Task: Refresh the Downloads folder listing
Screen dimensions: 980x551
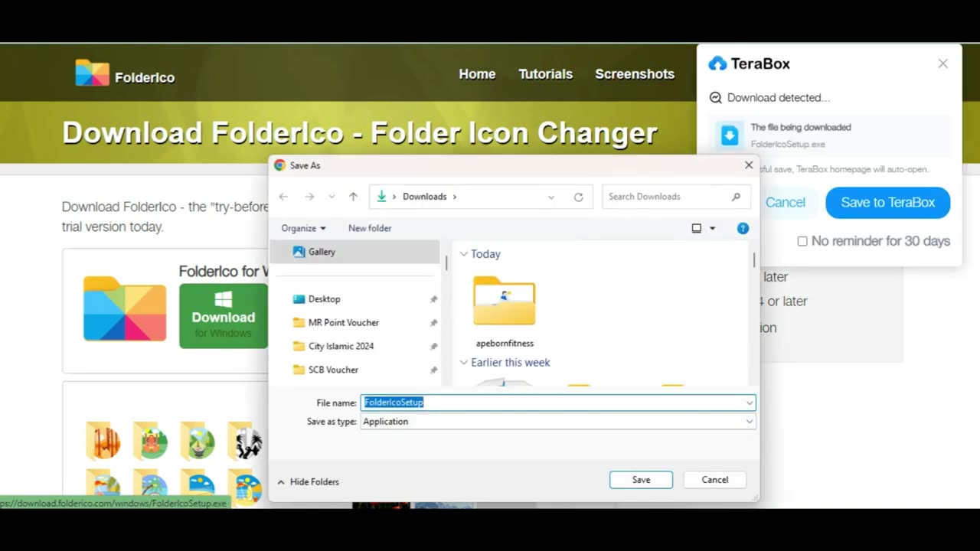Action: coord(579,197)
